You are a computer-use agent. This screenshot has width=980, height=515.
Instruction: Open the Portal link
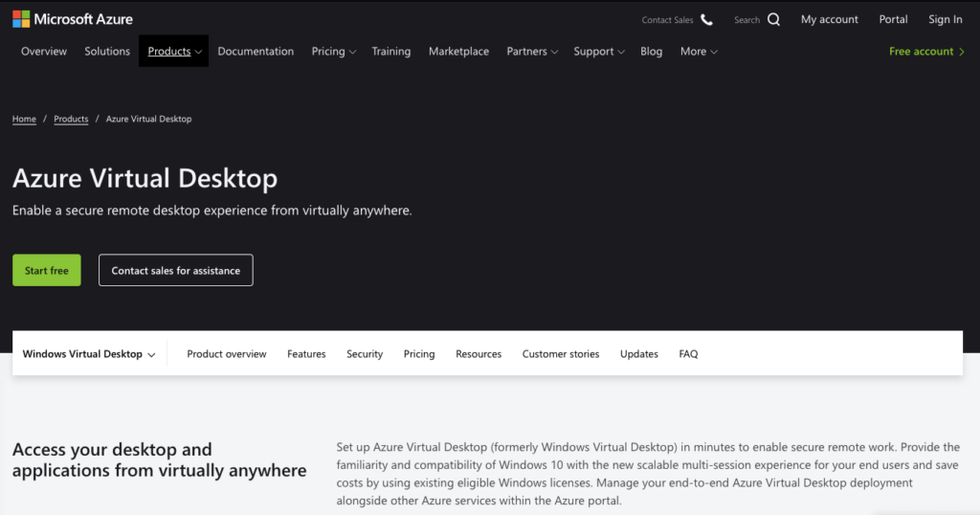pos(893,19)
